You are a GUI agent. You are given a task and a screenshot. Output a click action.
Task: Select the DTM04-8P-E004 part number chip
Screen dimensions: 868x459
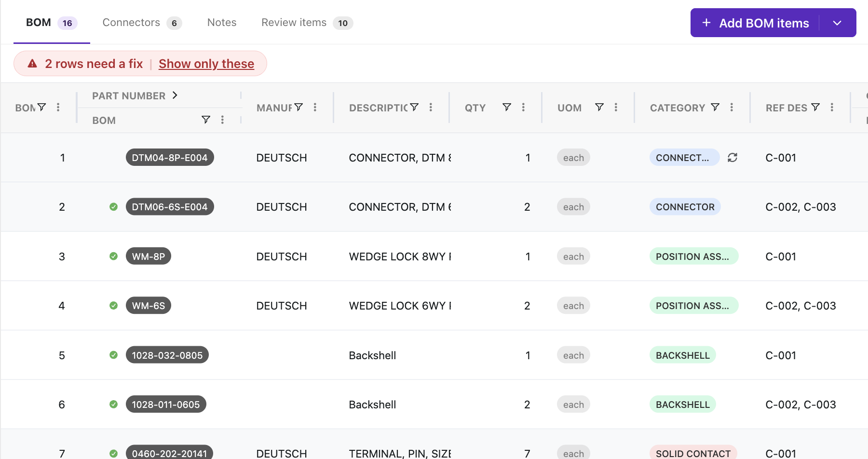click(170, 158)
